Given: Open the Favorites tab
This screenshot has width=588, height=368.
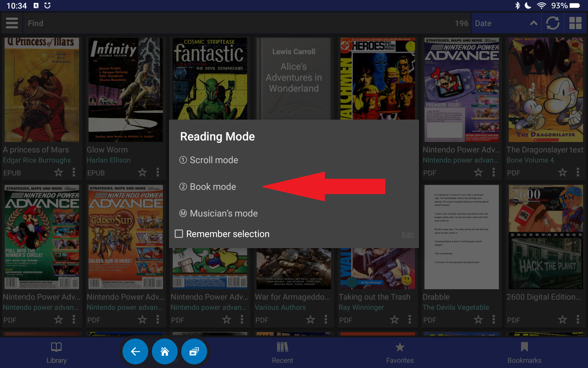Looking at the screenshot, I should pos(400,353).
